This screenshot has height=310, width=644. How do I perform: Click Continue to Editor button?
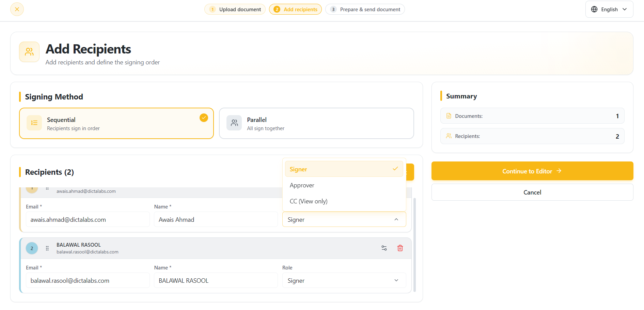click(532, 171)
